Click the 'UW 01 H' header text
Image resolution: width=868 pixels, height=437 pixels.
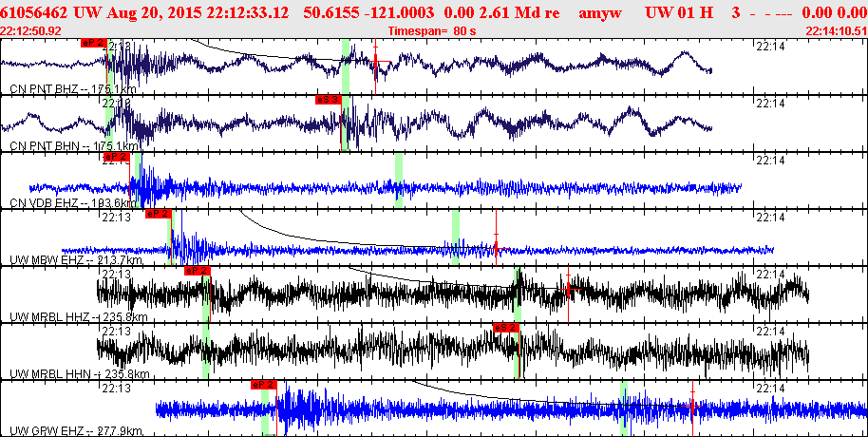679,12
